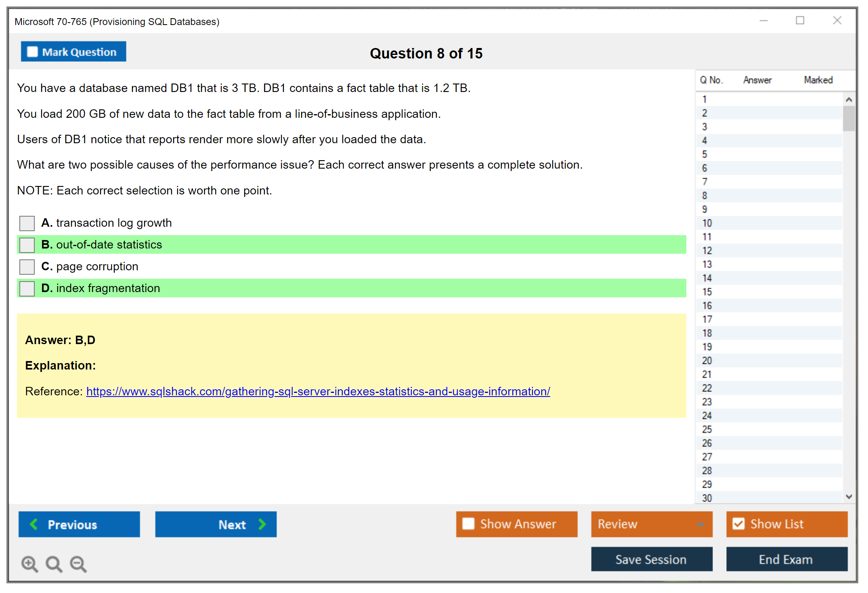Jump to question 20 in list

(x=707, y=361)
